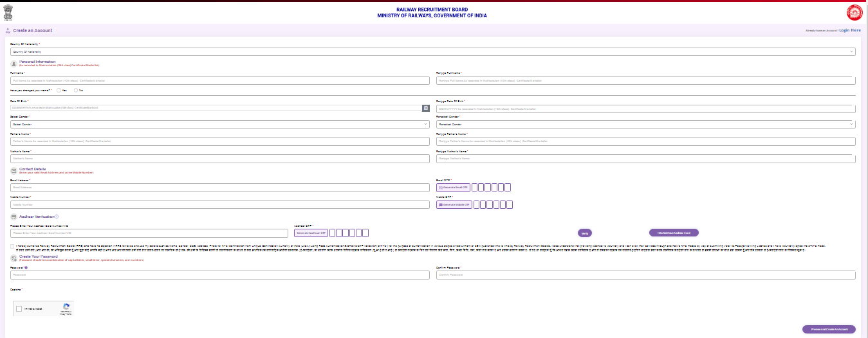The height and width of the screenshot is (338, 868).
Task: Check the I'm not a robot box
Action: (x=20, y=308)
